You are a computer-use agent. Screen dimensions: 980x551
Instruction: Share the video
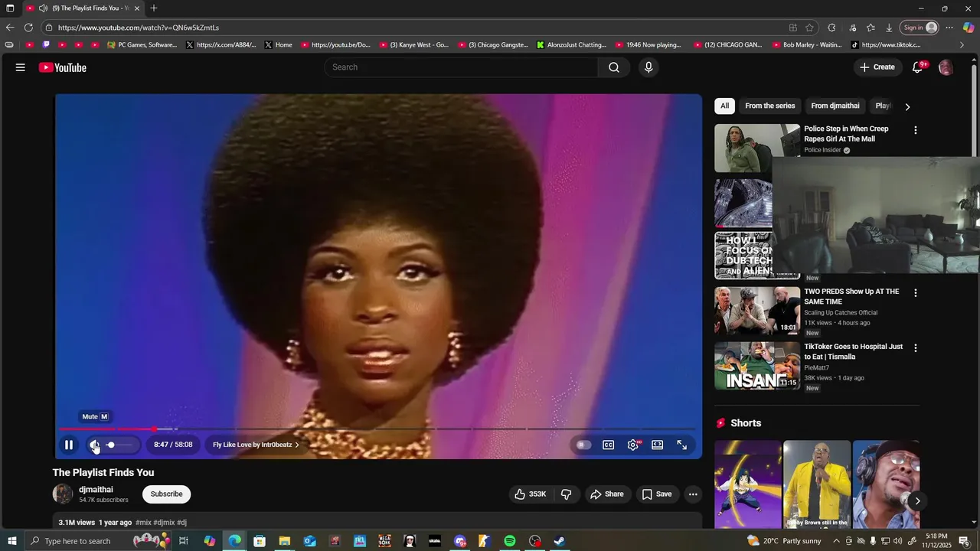pyautogui.click(x=606, y=494)
